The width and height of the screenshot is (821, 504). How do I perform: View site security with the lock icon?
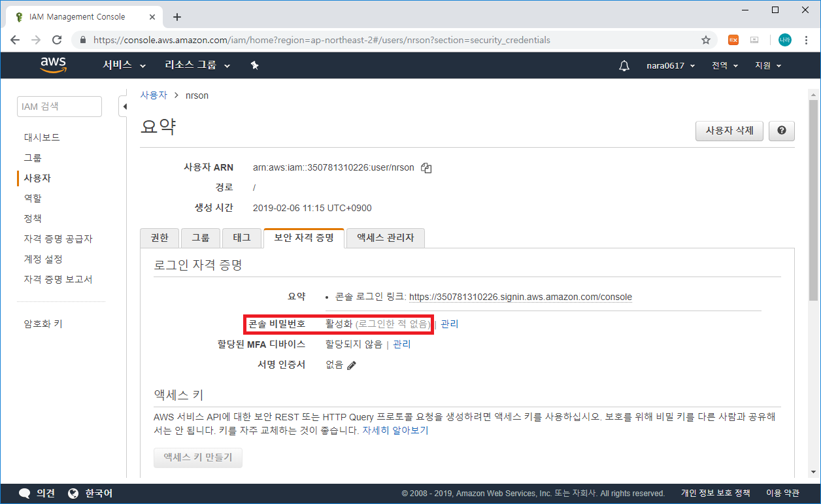(83, 40)
